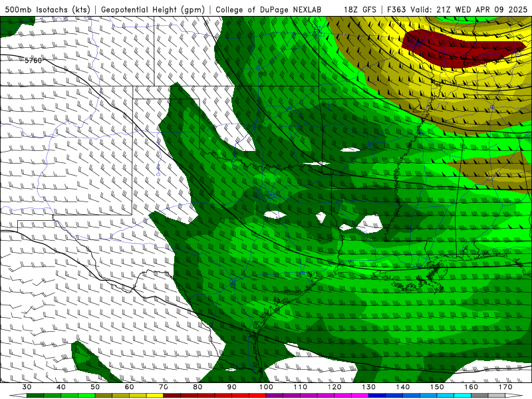
Task: Select the bright yellow swatch in color bar
Action: [x=155, y=396]
